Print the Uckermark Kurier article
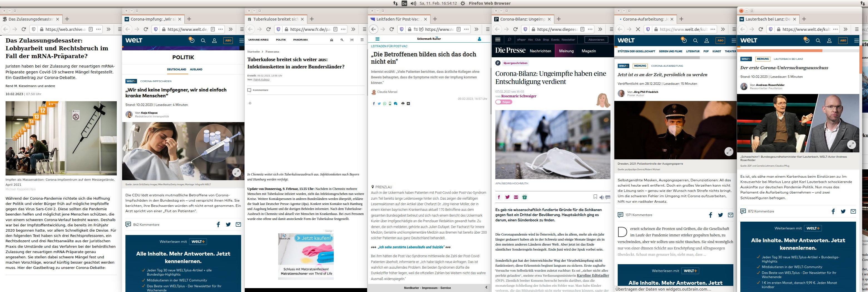 click(x=403, y=104)
